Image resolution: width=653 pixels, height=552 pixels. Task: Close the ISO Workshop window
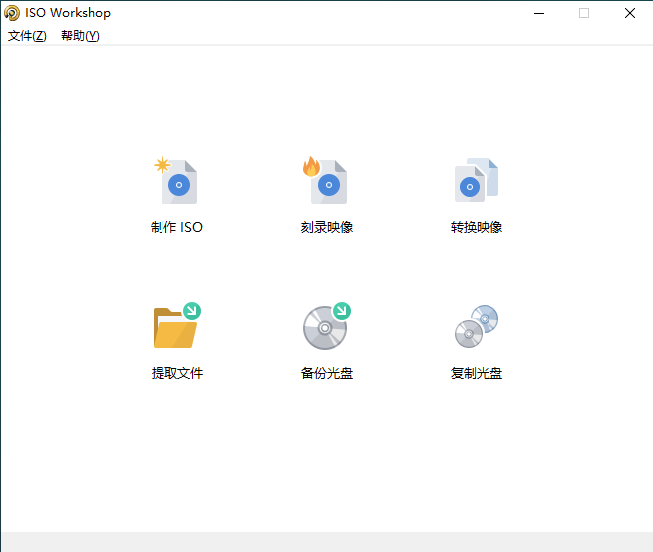click(629, 13)
